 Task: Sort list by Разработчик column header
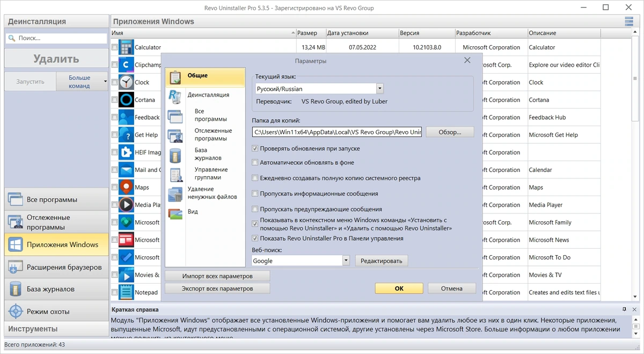(491, 33)
